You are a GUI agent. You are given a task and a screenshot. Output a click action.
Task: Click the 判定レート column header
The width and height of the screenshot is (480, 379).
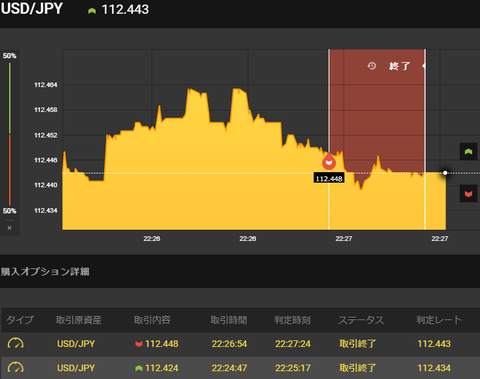439,320
